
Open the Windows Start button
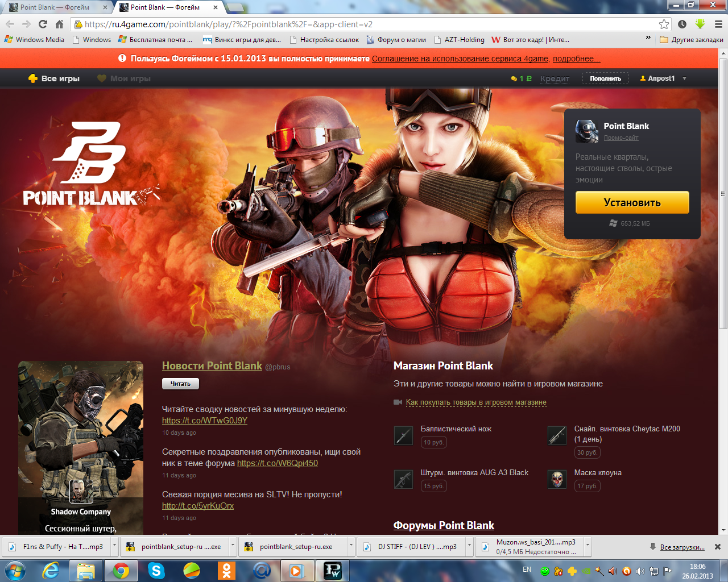(15, 571)
